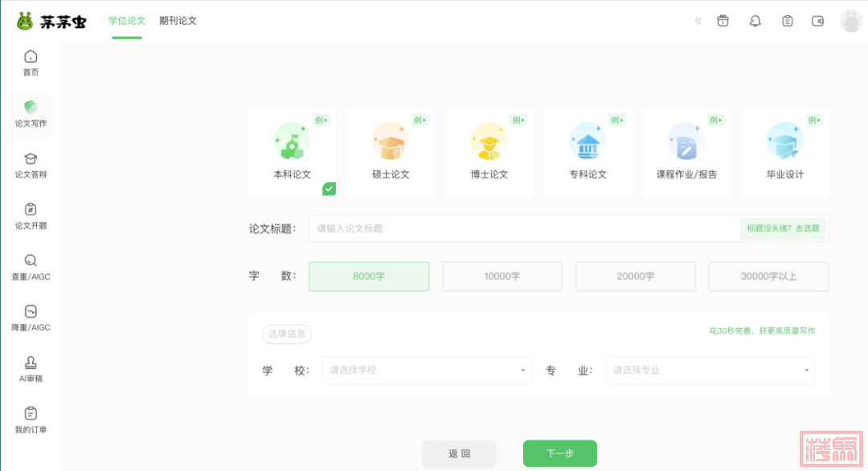Select 30000字以上 word count option
868x471 pixels.
[x=768, y=276]
